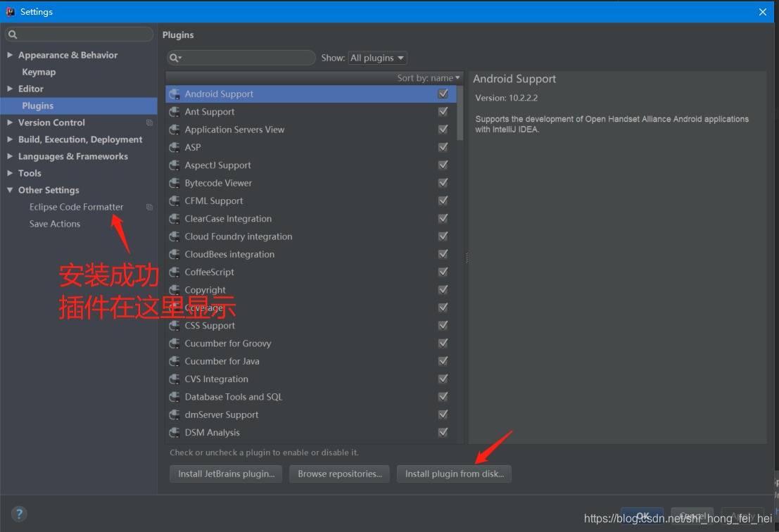Click the project-level icon beside Version Control

pyautogui.click(x=149, y=122)
